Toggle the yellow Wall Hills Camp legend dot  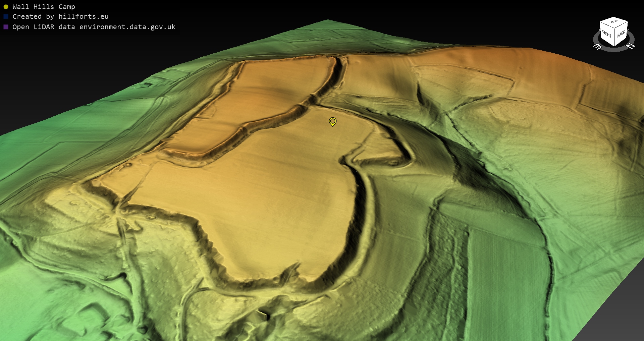pyautogui.click(x=6, y=7)
